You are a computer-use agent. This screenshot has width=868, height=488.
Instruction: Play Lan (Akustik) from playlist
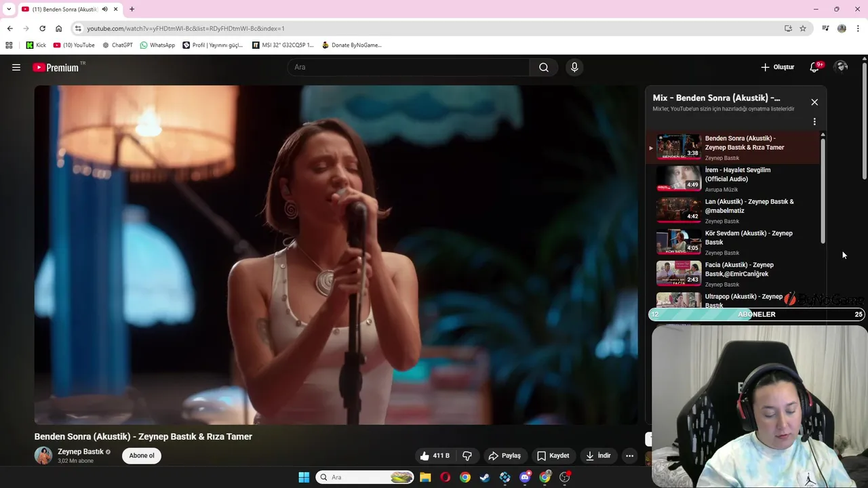click(x=732, y=211)
